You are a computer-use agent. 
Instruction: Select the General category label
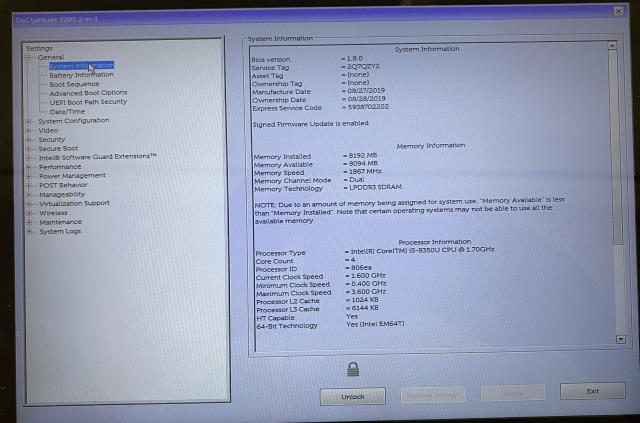(x=51, y=58)
